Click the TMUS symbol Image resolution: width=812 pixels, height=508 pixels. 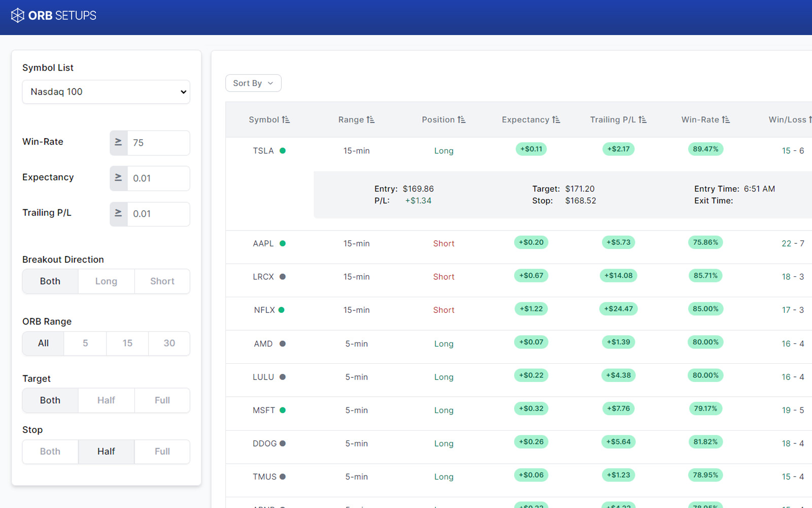[265, 477]
